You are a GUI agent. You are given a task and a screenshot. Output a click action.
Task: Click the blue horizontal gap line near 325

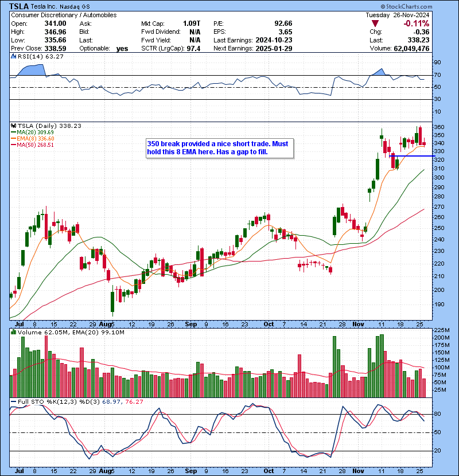tap(412, 156)
